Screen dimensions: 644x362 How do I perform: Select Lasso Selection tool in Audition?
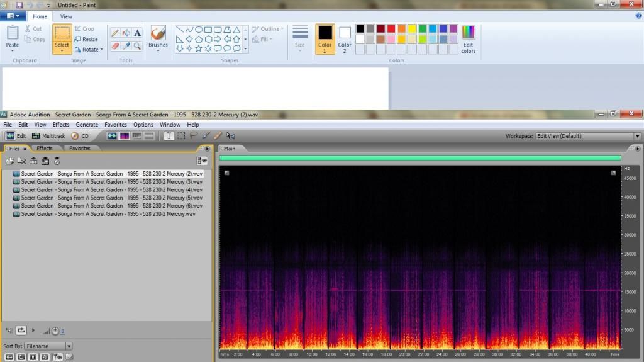pos(194,136)
